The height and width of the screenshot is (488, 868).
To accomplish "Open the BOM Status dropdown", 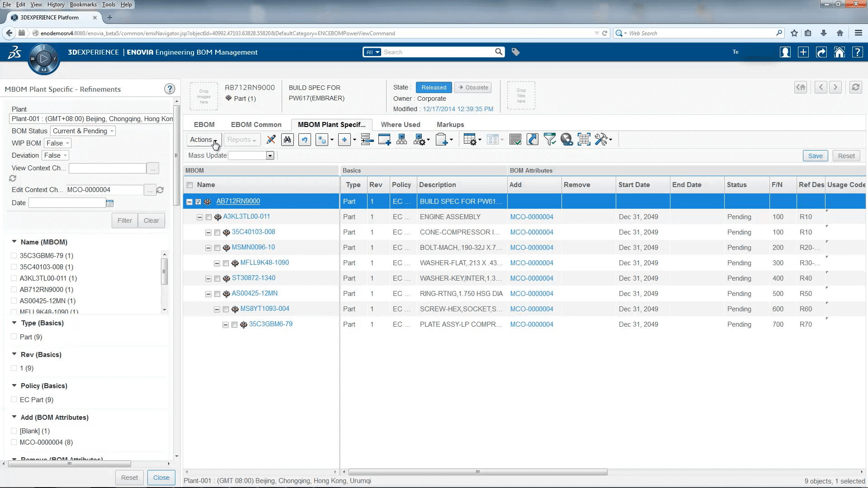I will click(x=83, y=131).
